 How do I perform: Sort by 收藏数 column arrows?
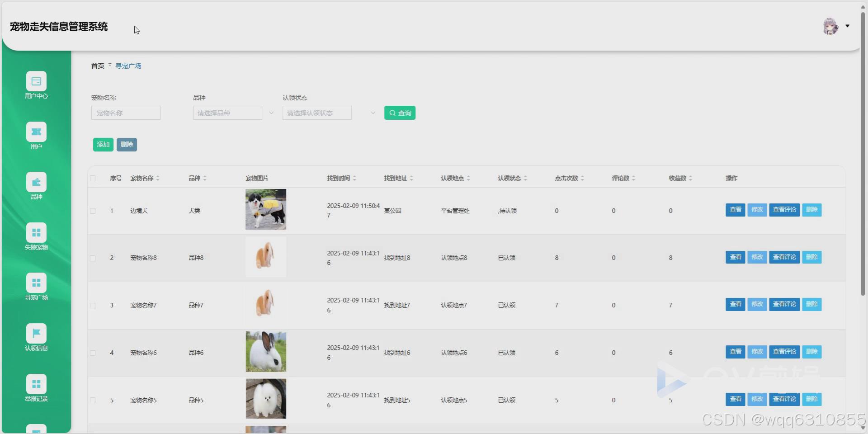pos(690,178)
